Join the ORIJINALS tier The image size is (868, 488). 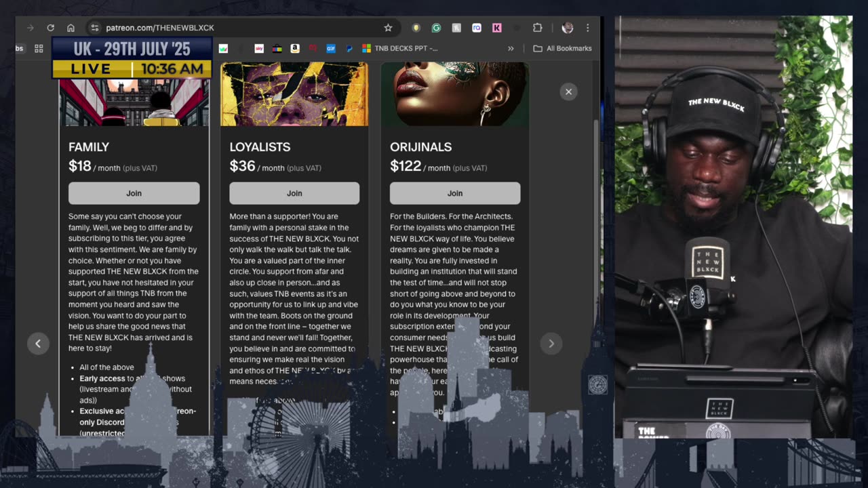coord(455,193)
